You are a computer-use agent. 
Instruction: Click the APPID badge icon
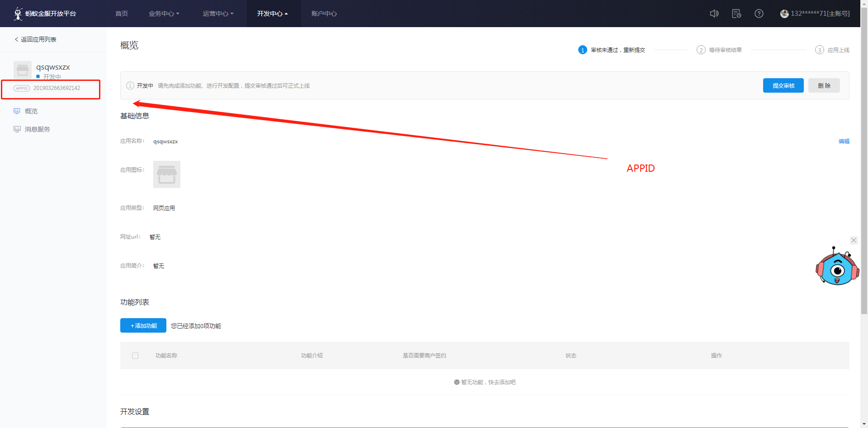click(x=22, y=88)
